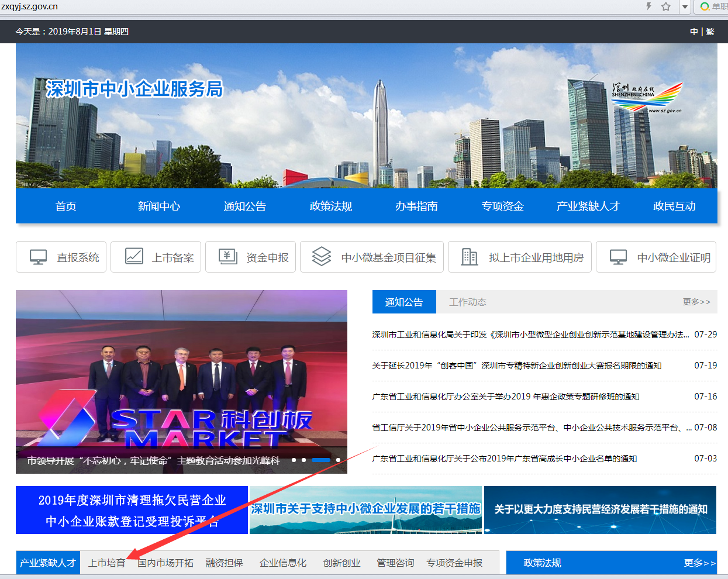Viewport: 728px width, 579px height.
Task: Open the address bar dropdown arrow
Action: point(685,7)
